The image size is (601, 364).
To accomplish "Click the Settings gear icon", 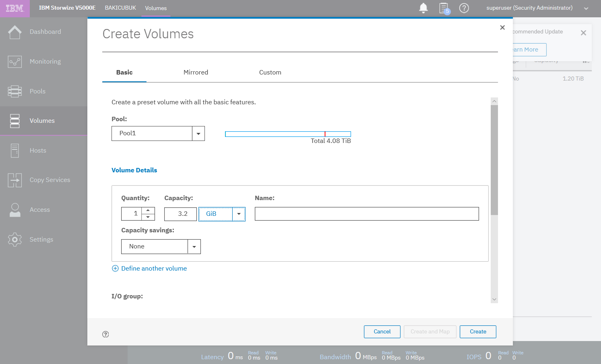I will click(x=15, y=240).
